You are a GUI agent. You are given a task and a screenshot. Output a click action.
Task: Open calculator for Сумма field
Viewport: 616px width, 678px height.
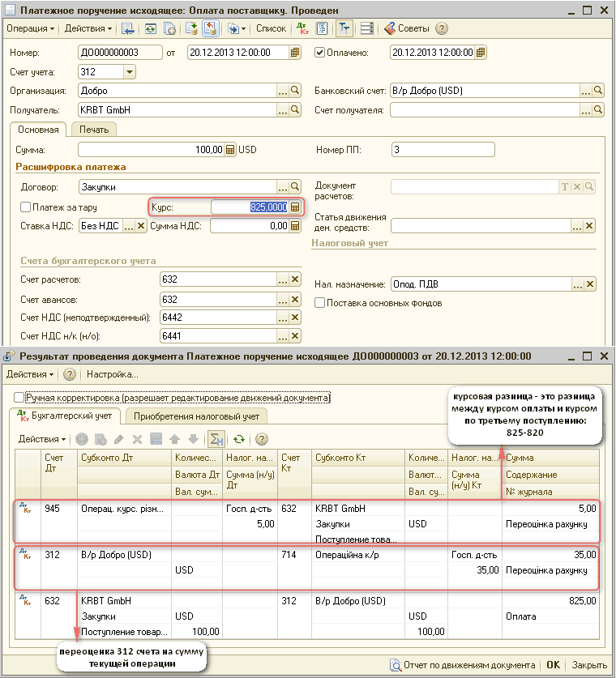[230, 150]
